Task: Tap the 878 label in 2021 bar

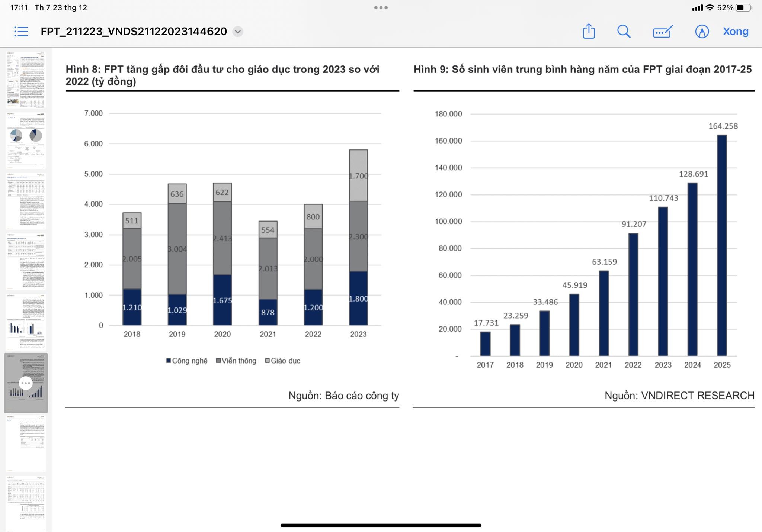Action: pyautogui.click(x=268, y=312)
